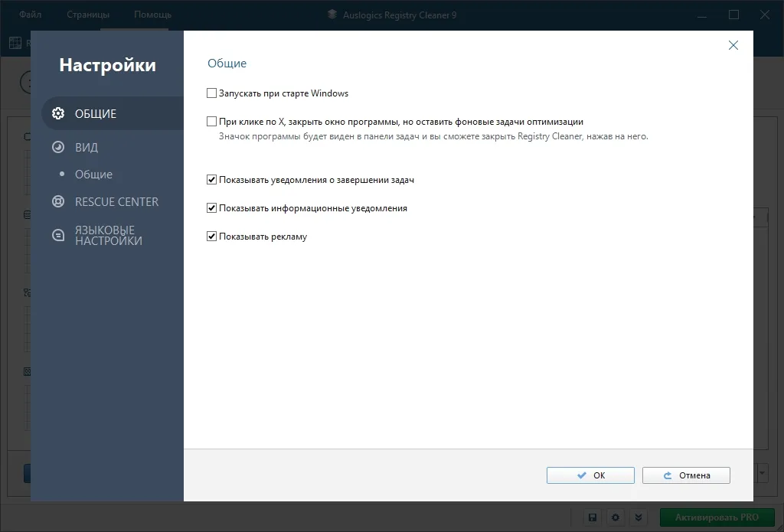Click the Отмена cancel button

coord(686,475)
